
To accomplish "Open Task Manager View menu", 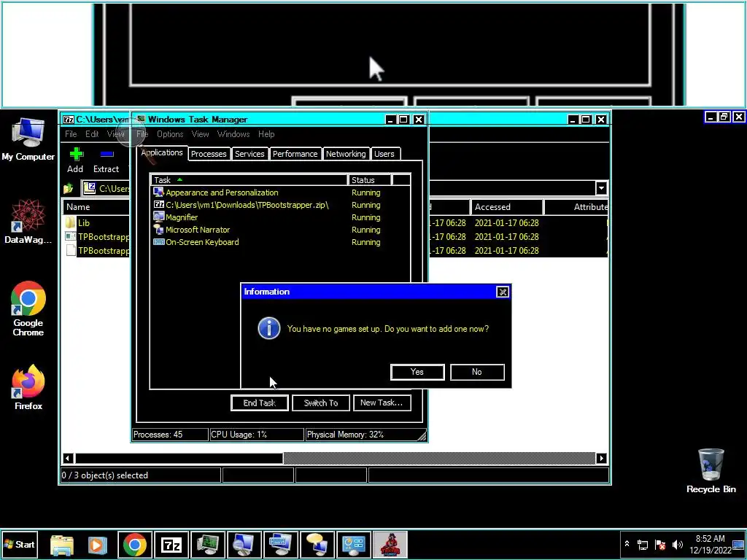I will click(200, 134).
